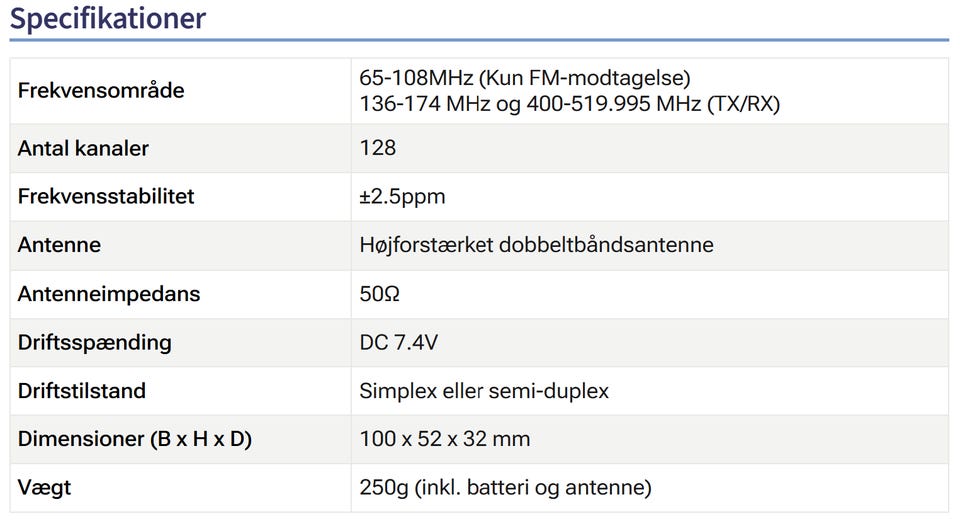
Task: Select the Frekvensområde row label
Action: (101, 91)
